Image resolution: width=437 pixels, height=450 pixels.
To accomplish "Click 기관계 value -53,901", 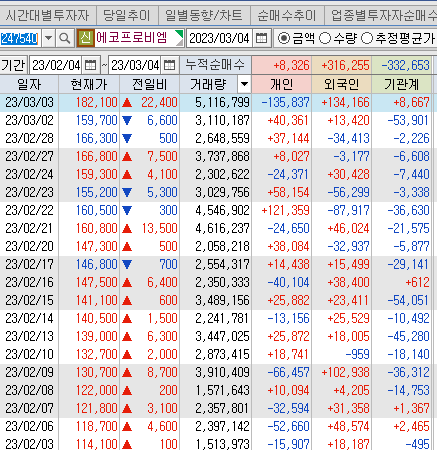I will pyautogui.click(x=408, y=120).
